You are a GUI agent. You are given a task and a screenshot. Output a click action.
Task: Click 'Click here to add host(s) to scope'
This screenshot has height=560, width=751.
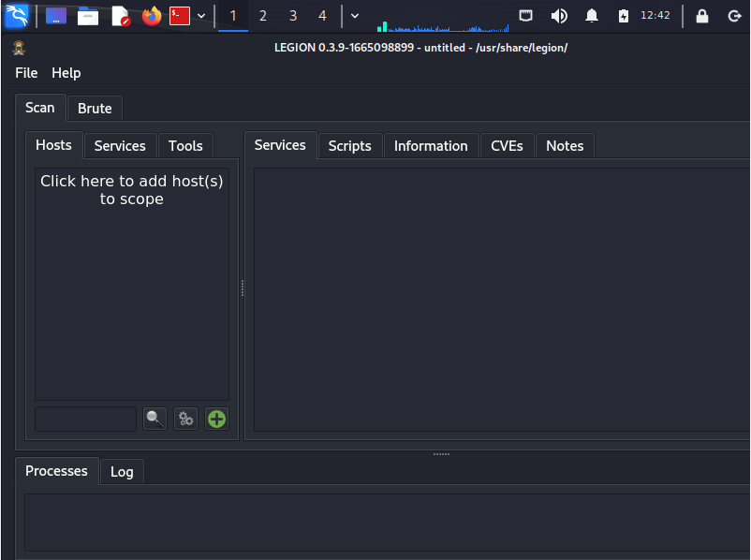[132, 190]
